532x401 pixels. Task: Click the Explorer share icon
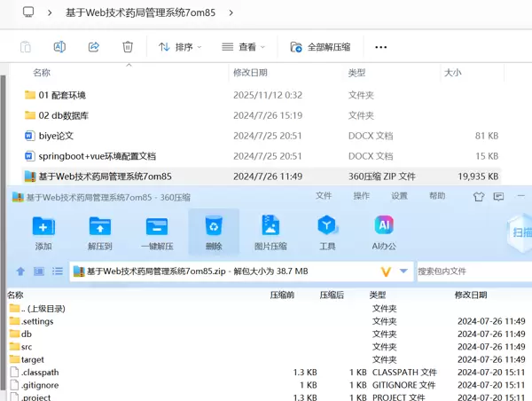pos(94,47)
